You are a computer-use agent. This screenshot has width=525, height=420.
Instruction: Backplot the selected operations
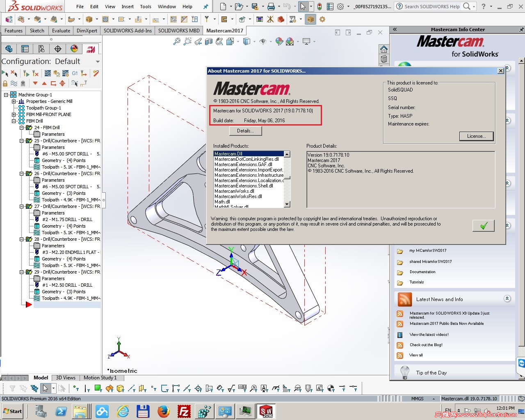(x=48, y=73)
